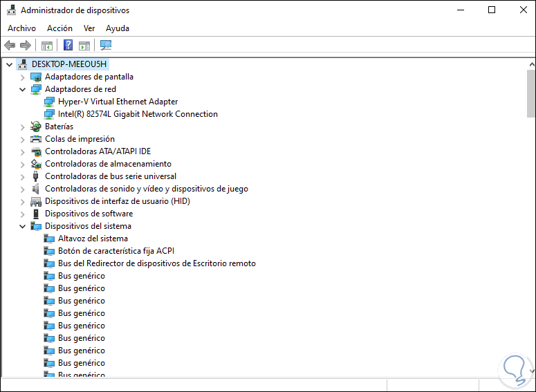Click the USB bus serie universal icon
536x392 pixels.
(35, 176)
